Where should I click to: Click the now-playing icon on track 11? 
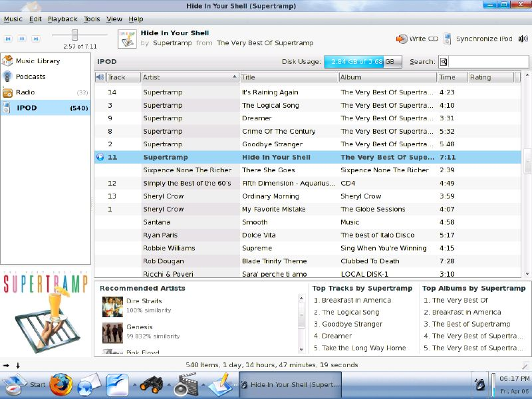(100, 157)
